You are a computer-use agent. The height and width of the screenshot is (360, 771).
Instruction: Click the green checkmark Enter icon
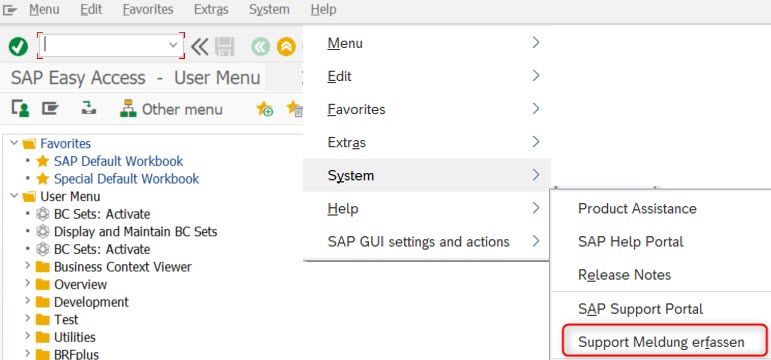(x=18, y=47)
